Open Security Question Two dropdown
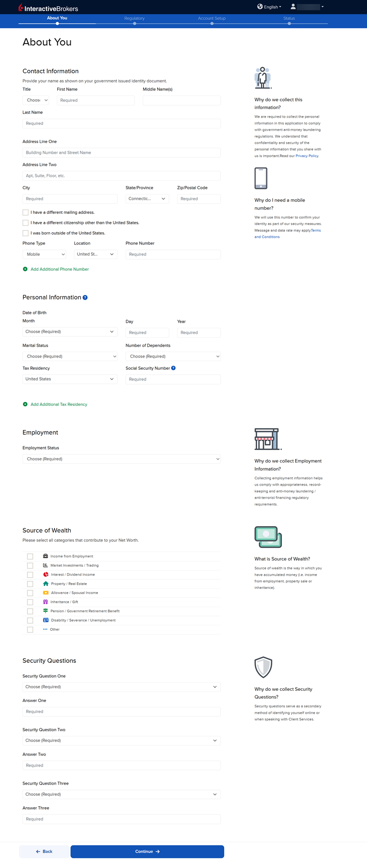This screenshot has width=367, height=868. [x=122, y=740]
